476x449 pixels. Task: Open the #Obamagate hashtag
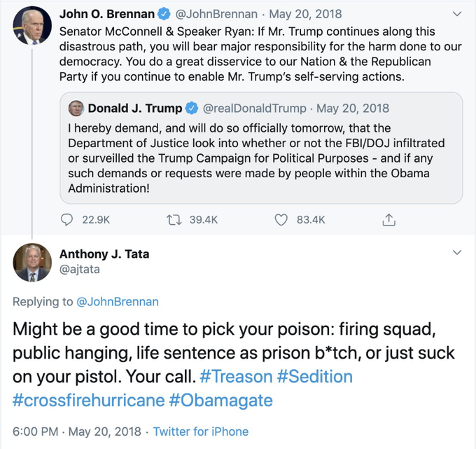pos(220,400)
